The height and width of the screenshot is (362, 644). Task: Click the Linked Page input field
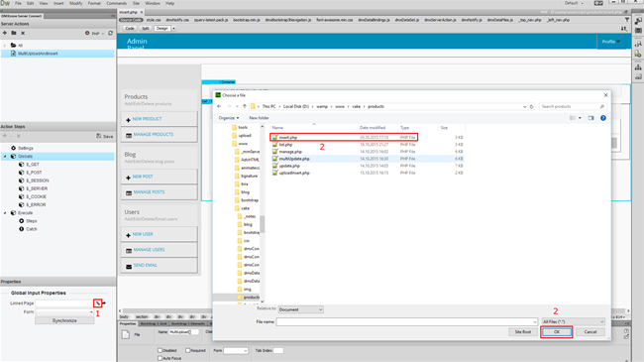pos(64,303)
